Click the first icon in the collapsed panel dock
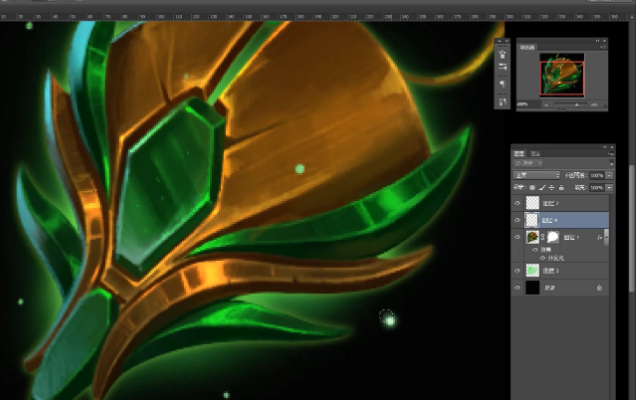This screenshot has height=400, width=636. [x=502, y=55]
